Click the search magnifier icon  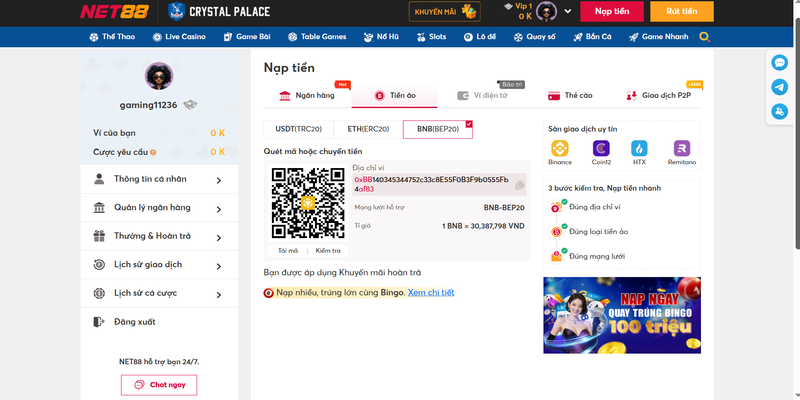point(705,37)
